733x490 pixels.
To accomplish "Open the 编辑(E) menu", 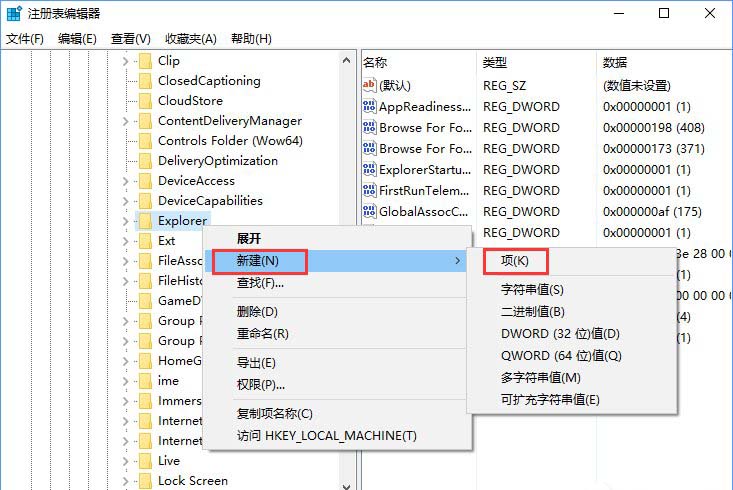I will pos(77,39).
